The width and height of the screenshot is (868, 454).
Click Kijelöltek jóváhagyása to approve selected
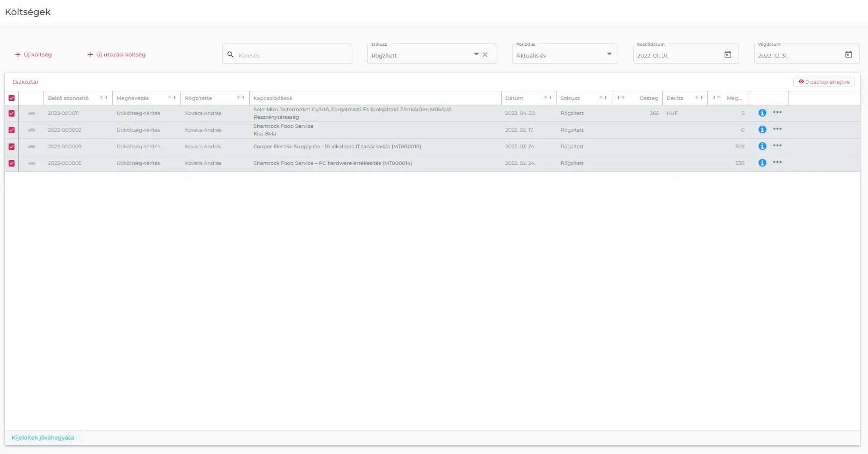pyautogui.click(x=43, y=437)
